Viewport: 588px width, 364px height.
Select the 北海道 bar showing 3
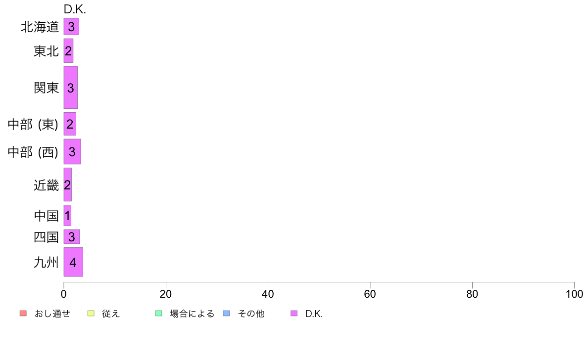click(71, 27)
